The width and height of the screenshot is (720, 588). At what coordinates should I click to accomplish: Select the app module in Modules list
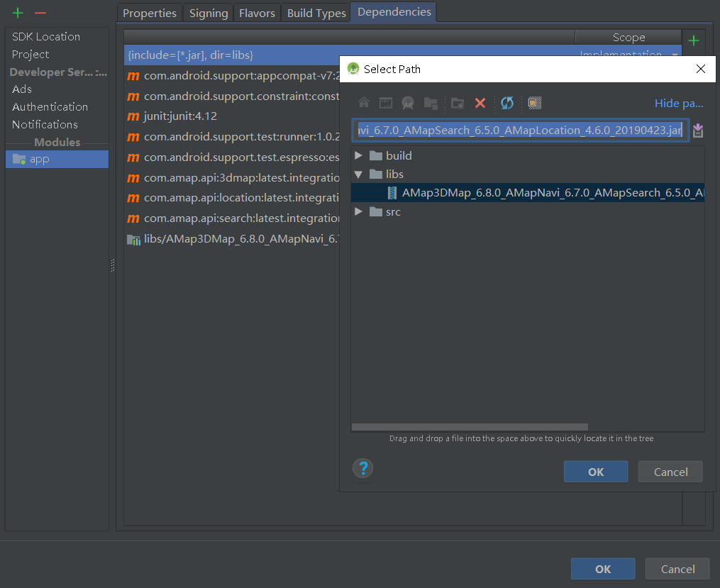pos(39,159)
